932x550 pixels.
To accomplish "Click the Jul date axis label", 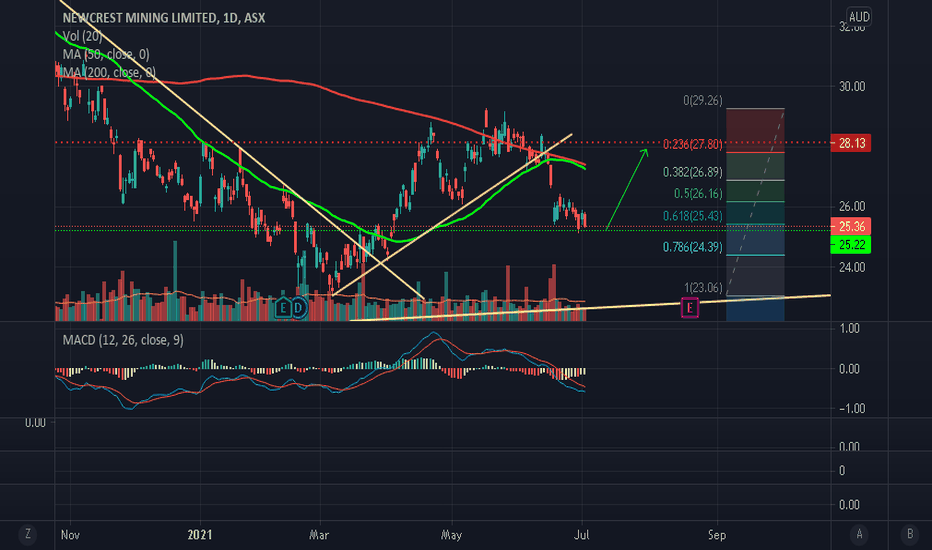I will [x=582, y=535].
